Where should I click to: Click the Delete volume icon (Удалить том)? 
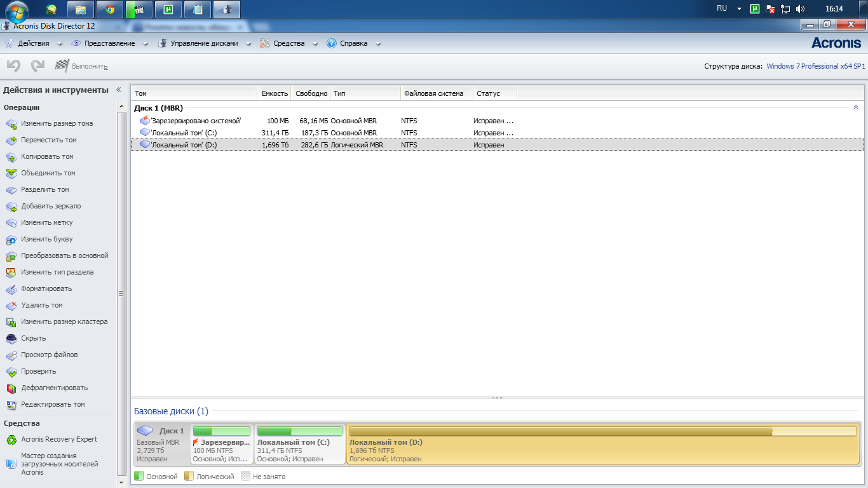click(x=11, y=306)
